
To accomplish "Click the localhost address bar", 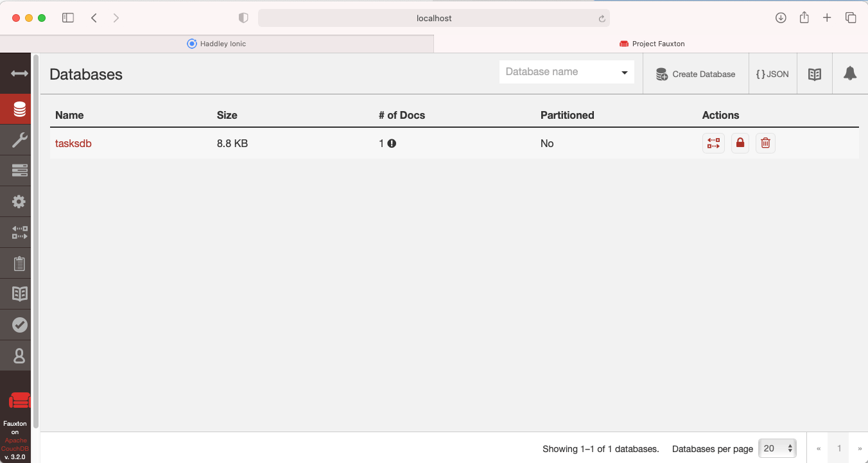I will tap(434, 18).
